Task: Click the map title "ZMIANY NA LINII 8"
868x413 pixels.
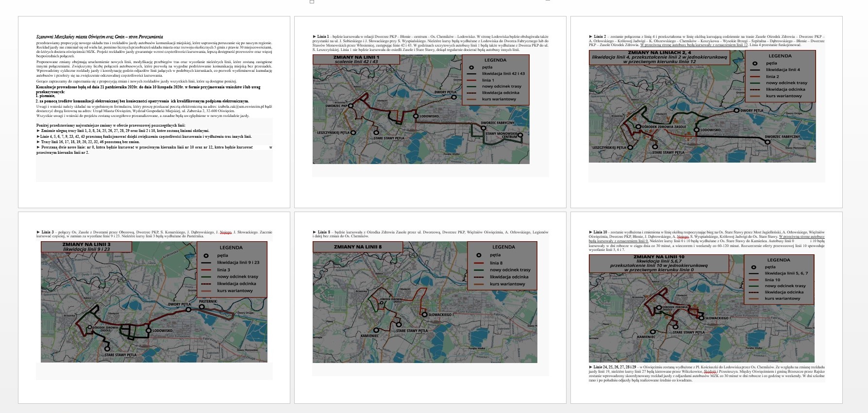Action: tap(358, 247)
